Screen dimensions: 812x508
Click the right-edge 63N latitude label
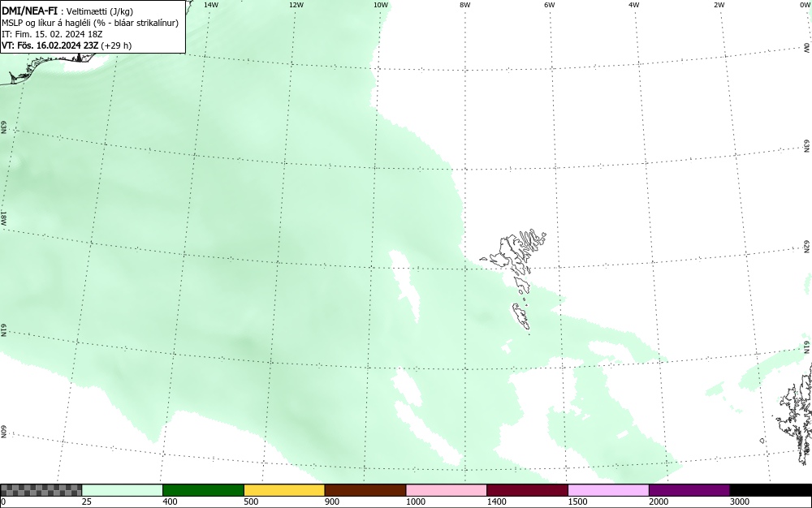pyautogui.click(x=807, y=146)
